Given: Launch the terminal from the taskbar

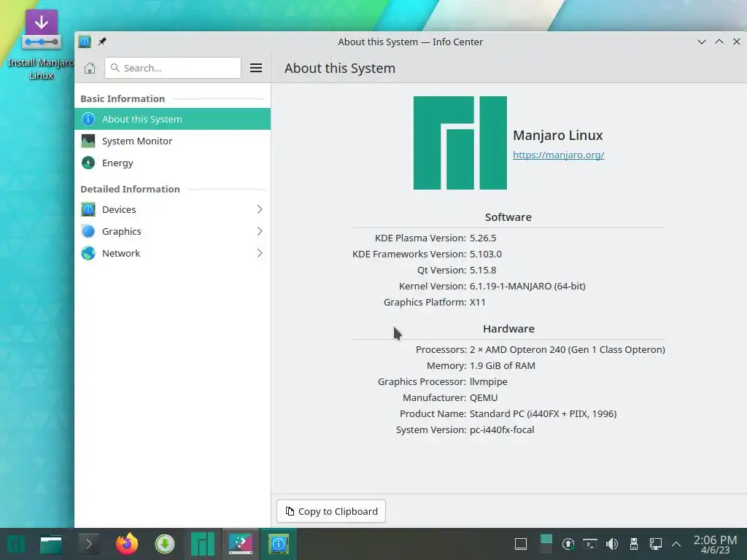Looking at the screenshot, I should pos(88,544).
